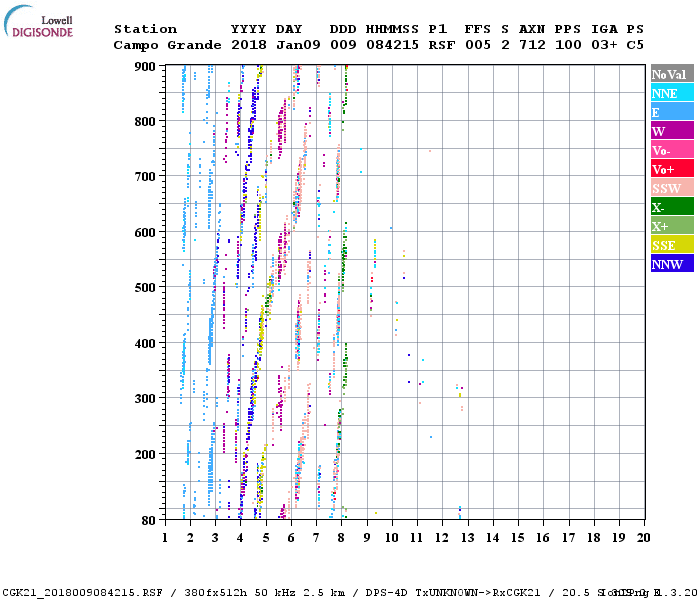700x600 pixels.
Task: Click frequency axis label 8
Action: (342, 538)
